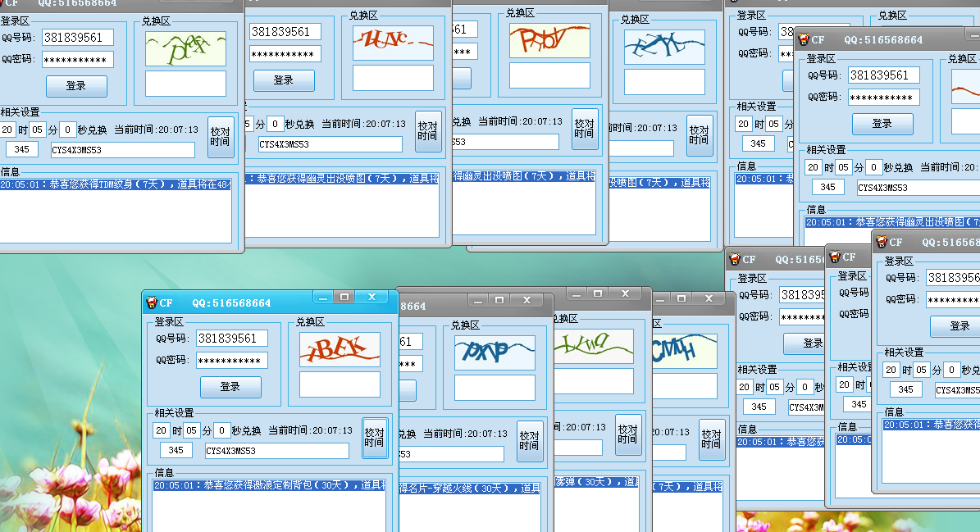The image size is (980, 532).
Task: Click the answer box under the EZYK captcha
Action: click(664, 82)
